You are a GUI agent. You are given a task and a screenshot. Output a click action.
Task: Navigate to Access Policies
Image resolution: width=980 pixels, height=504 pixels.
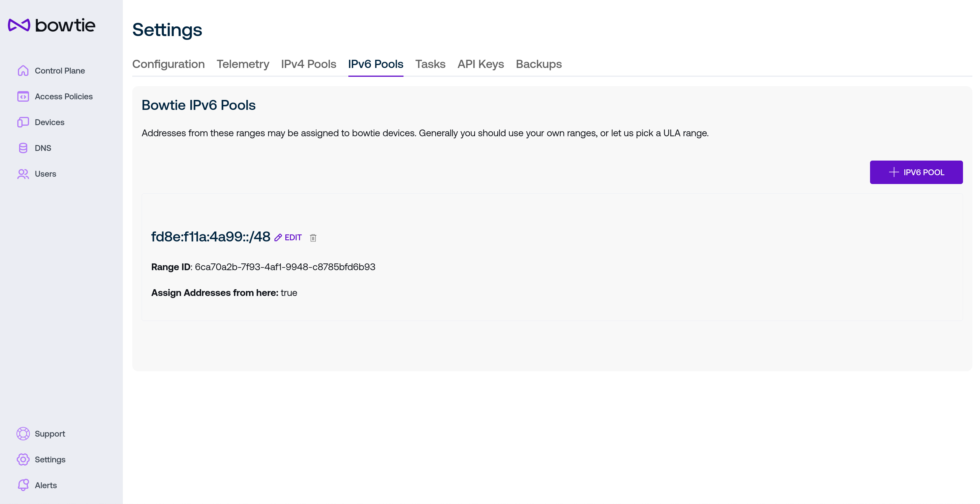[64, 96]
